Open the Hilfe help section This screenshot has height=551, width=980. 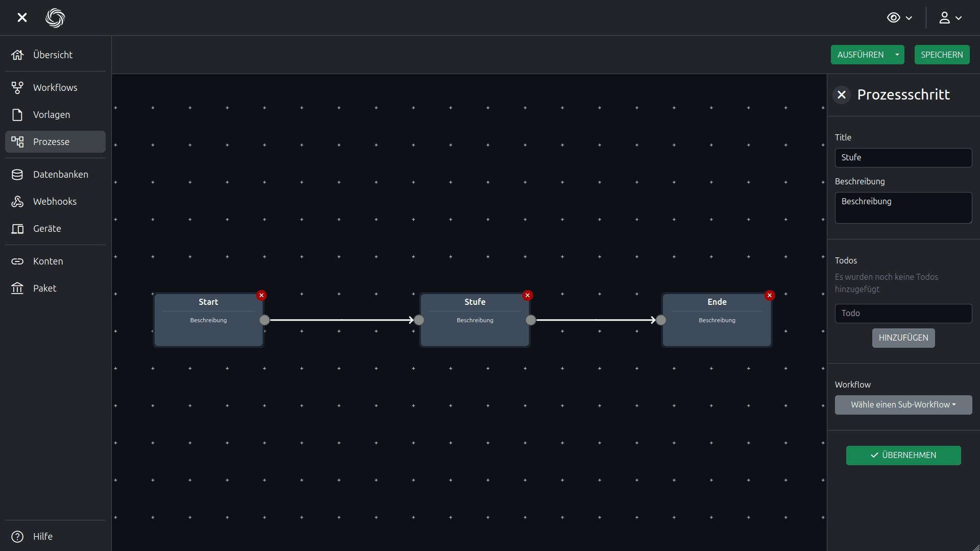(42, 536)
